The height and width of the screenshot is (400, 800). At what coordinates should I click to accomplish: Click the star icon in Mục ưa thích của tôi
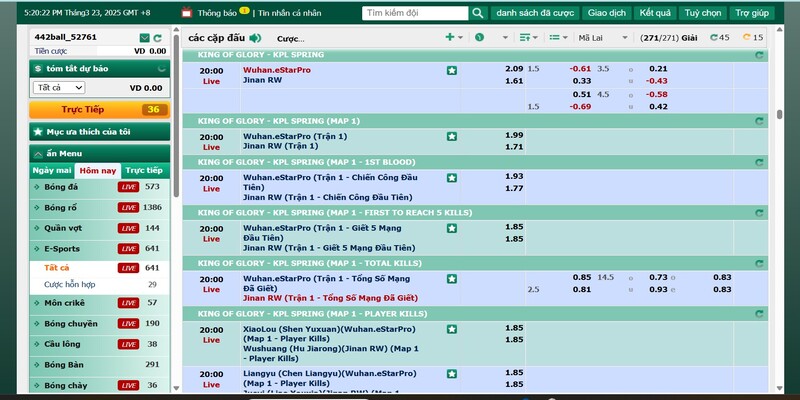(38, 132)
